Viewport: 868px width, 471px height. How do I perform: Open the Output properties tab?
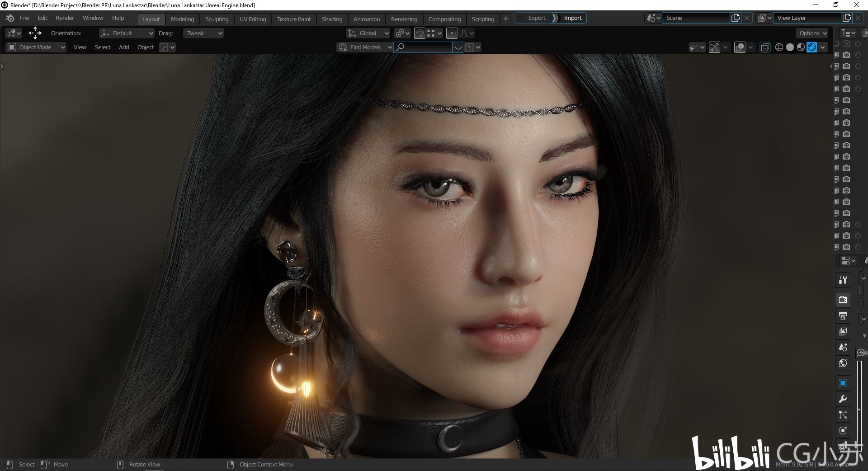click(x=843, y=316)
